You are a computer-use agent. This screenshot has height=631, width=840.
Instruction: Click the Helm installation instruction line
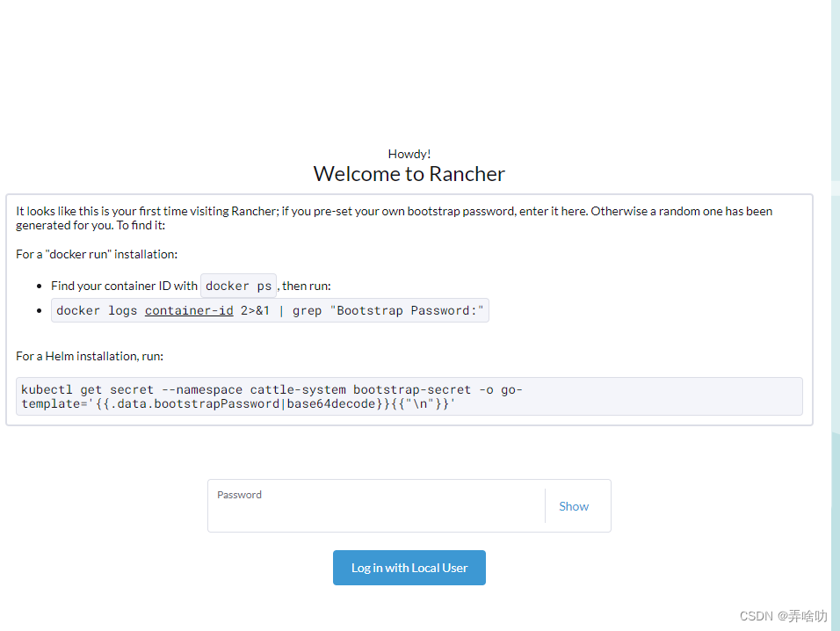(90, 356)
